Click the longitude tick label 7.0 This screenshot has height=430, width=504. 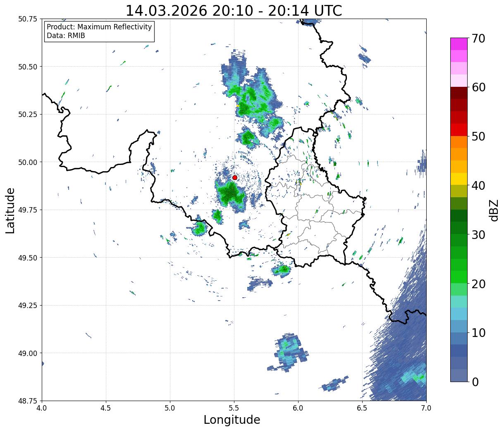(x=426, y=408)
